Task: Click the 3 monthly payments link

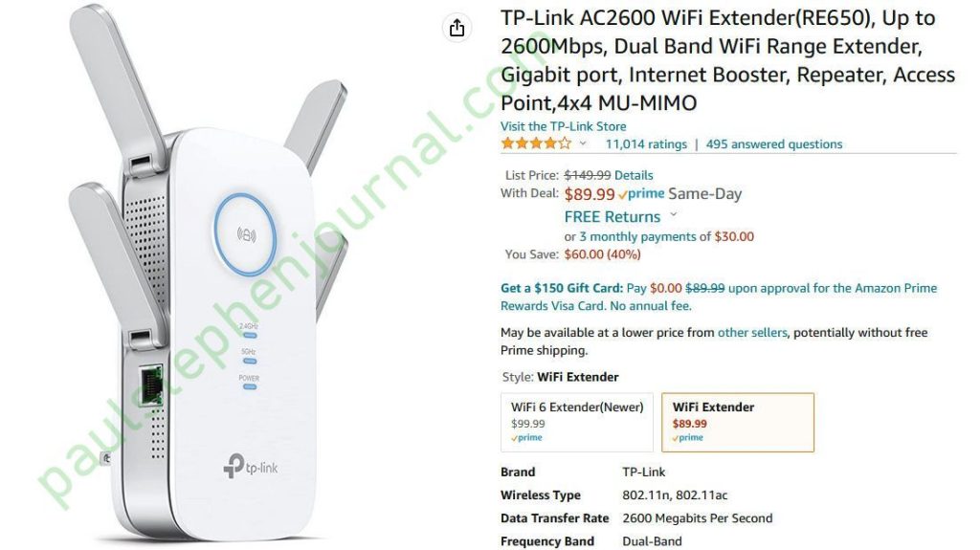Action: click(637, 237)
